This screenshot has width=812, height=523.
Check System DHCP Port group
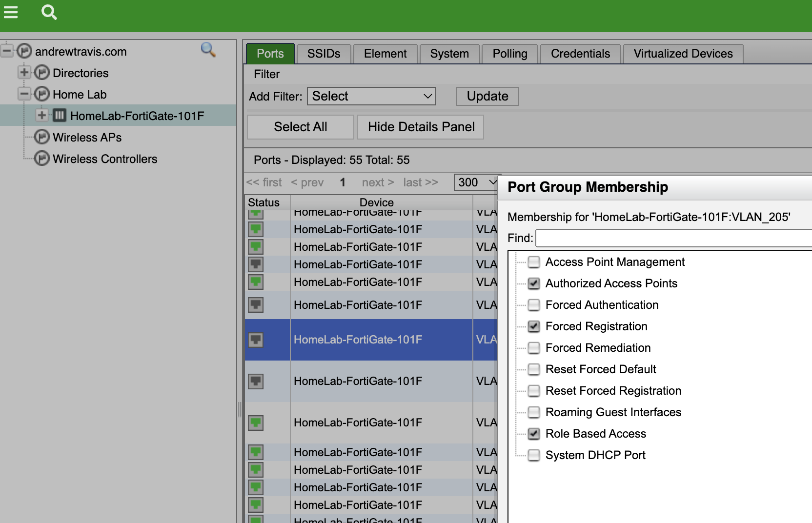[534, 455]
